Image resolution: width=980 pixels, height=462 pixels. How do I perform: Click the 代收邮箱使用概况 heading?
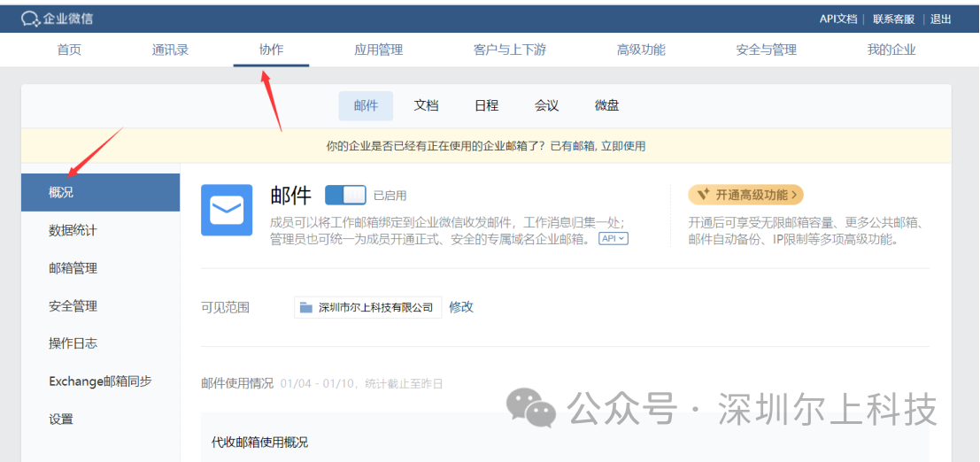260,443
